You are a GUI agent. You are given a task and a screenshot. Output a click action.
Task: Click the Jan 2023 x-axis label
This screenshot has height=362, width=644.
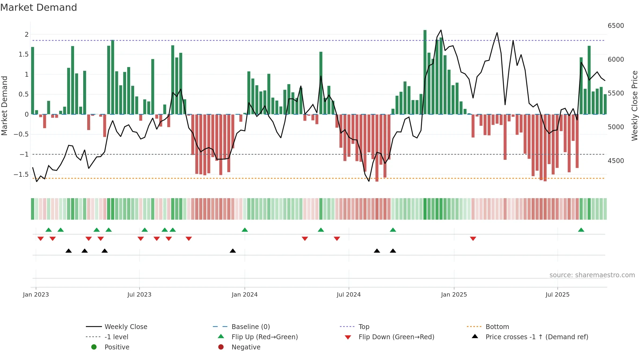click(36, 294)
